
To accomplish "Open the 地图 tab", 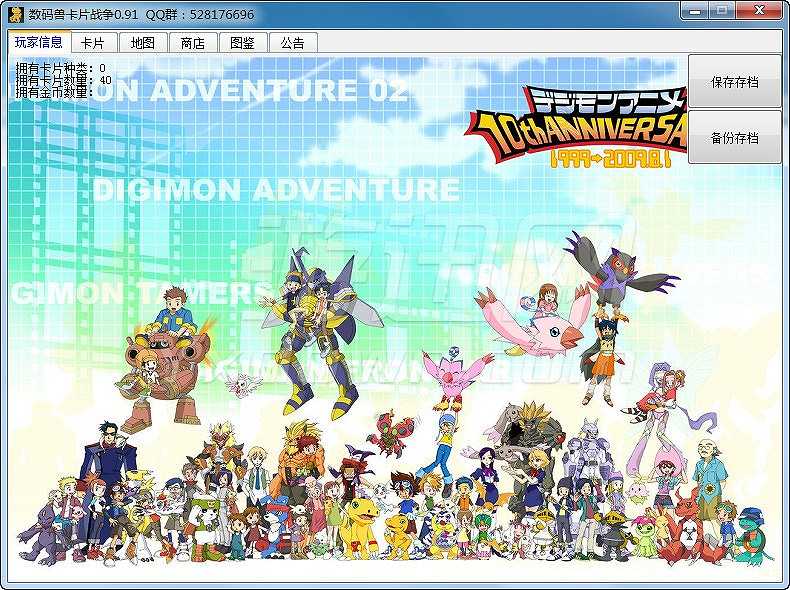I will point(143,43).
